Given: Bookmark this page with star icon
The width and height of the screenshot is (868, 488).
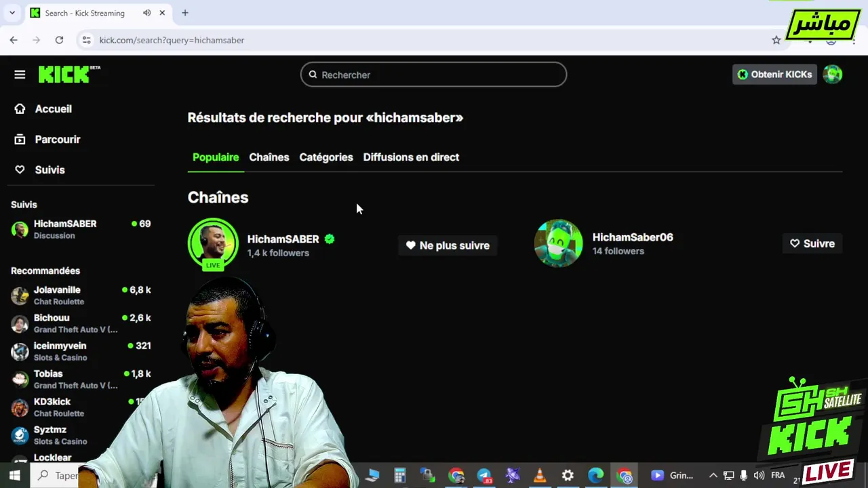Looking at the screenshot, I should (x=776, y=40).
